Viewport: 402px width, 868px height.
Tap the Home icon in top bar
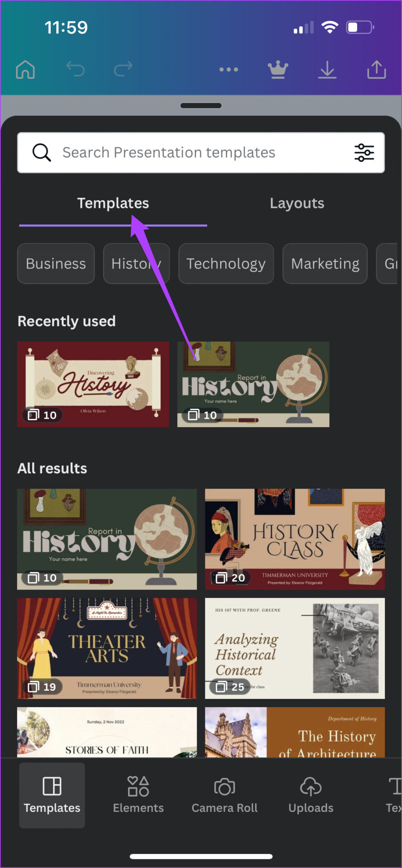tap(25, 70)
